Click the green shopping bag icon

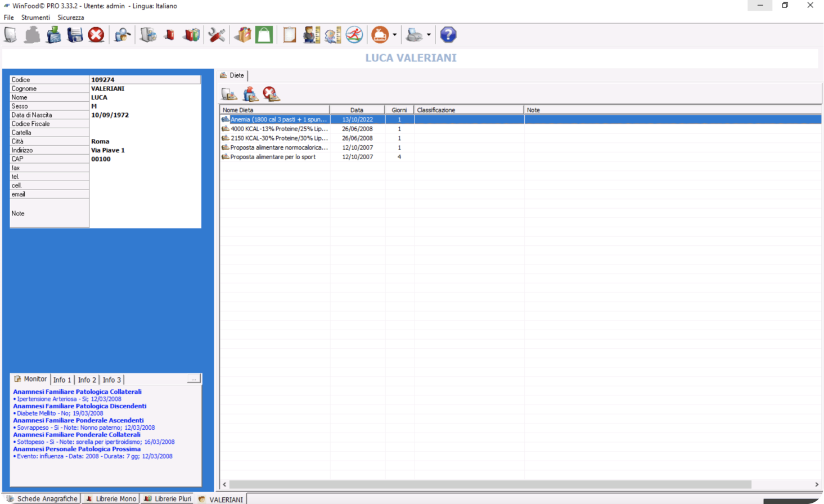pos(264,35)
